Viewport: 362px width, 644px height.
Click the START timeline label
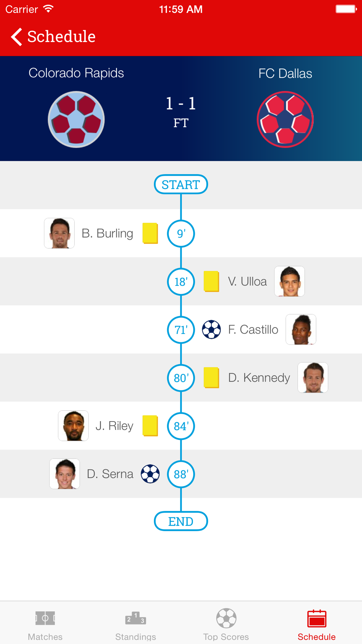[181, 184]
